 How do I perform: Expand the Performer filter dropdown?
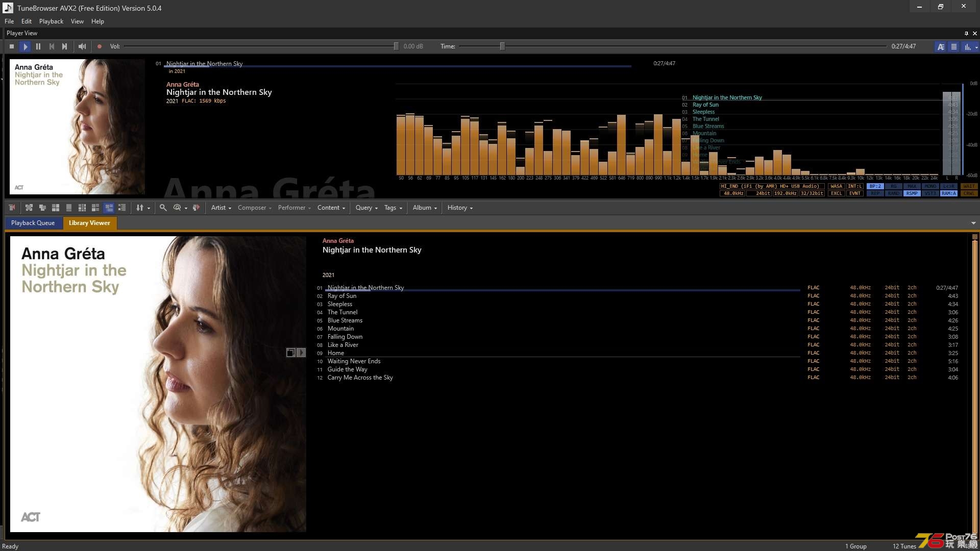294,208
